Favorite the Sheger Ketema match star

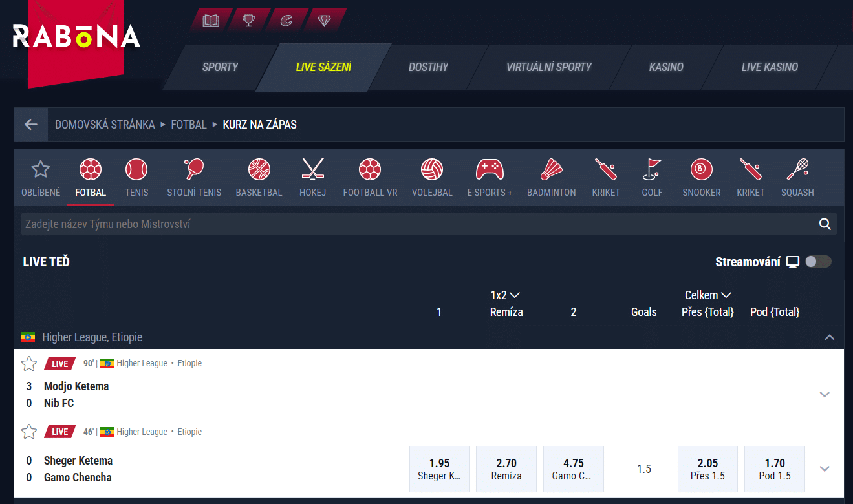point(29,432)
